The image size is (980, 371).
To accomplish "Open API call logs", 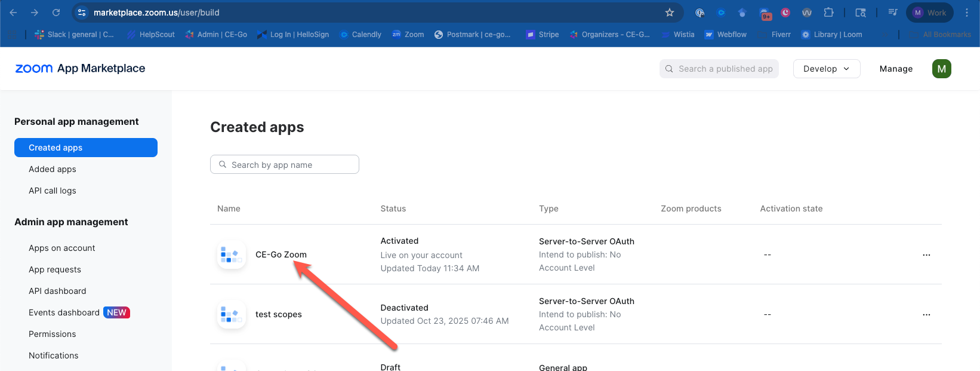I will (x=53, y=191).
